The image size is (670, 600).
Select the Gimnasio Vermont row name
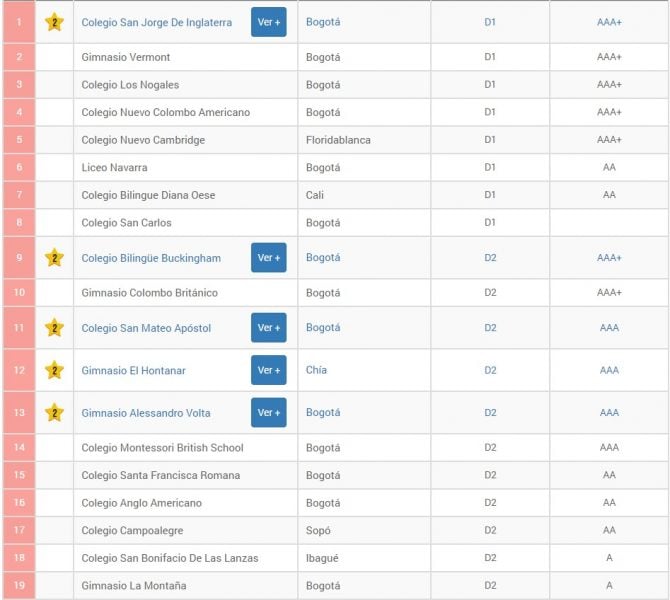(126, 57)
